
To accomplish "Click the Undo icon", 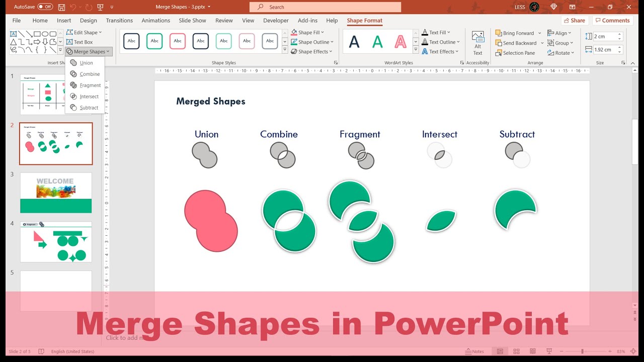I will pyautogui.click(x=73, y=7).
